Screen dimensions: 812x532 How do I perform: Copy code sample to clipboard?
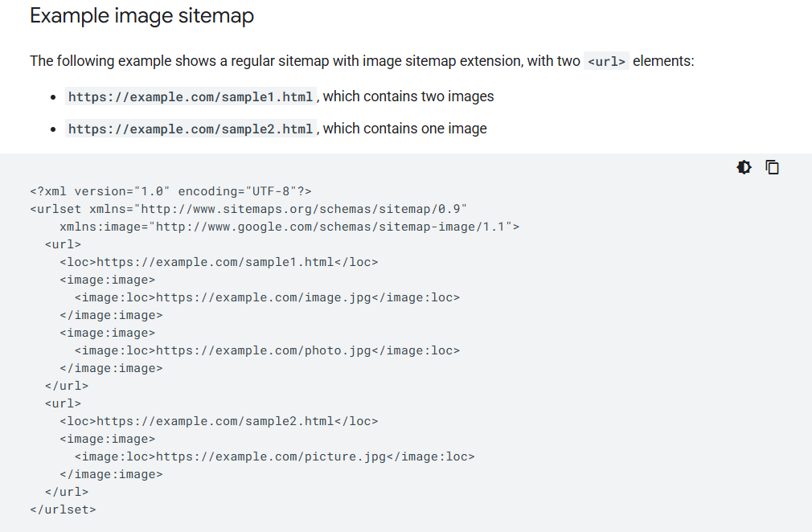pyautogui.click(x=772, y=167)
